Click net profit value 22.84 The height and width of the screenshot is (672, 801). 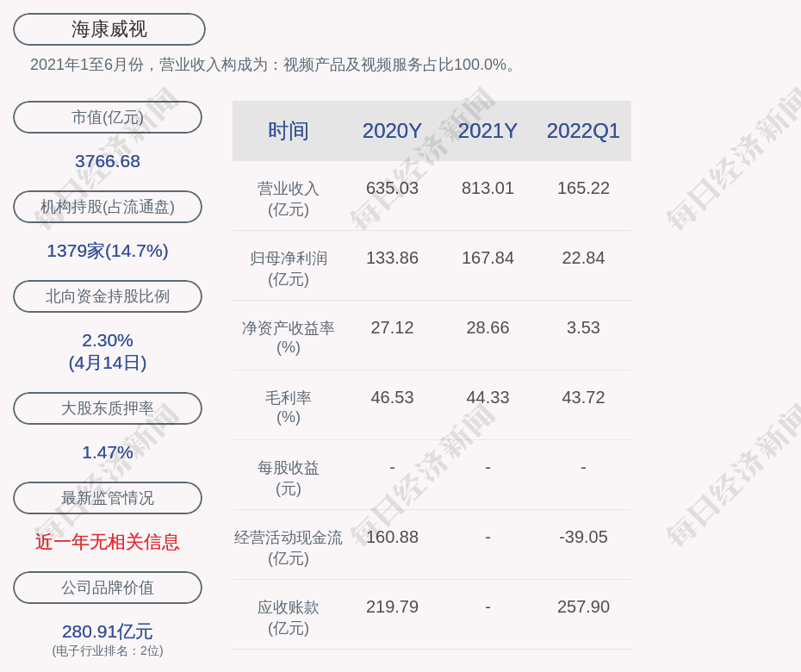[x=583, y=258]
